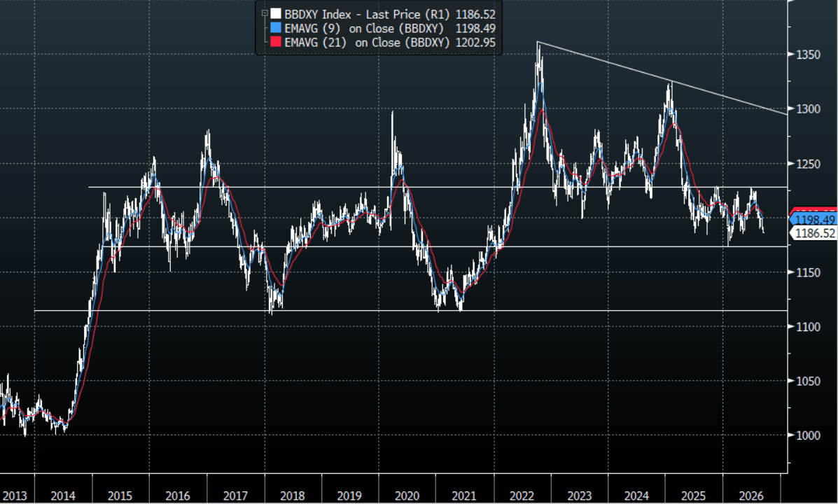Image resolution: width=838 pixels, height=504 pixels.
Task: Click the 1186.52 value in the legend
Action: 475,15
